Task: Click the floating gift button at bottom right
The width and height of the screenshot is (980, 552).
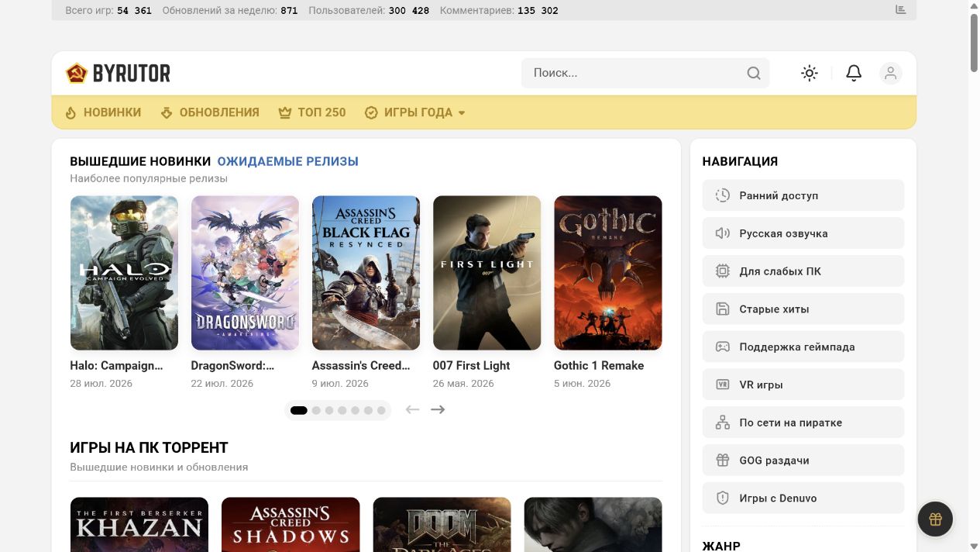Action: [935, 519]
